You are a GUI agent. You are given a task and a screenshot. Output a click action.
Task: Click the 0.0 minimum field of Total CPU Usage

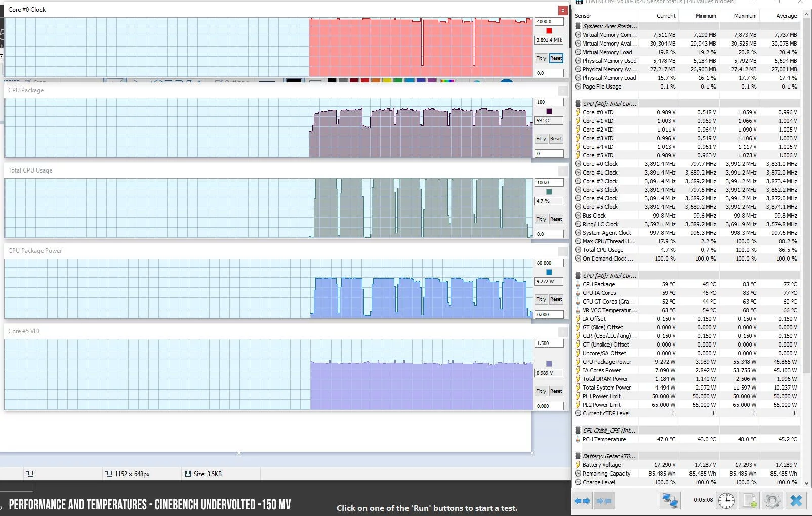click(549, 234)
